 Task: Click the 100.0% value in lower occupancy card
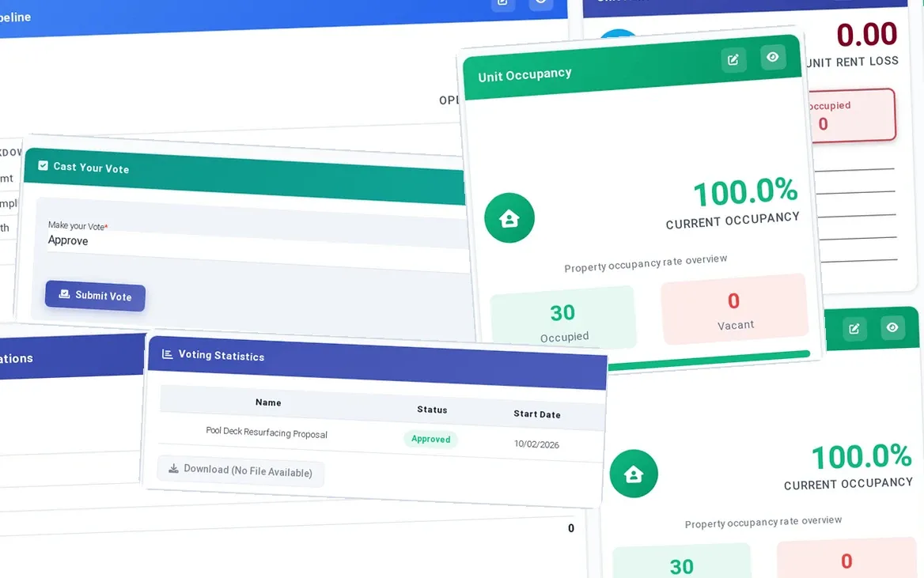tap(862, 456)
